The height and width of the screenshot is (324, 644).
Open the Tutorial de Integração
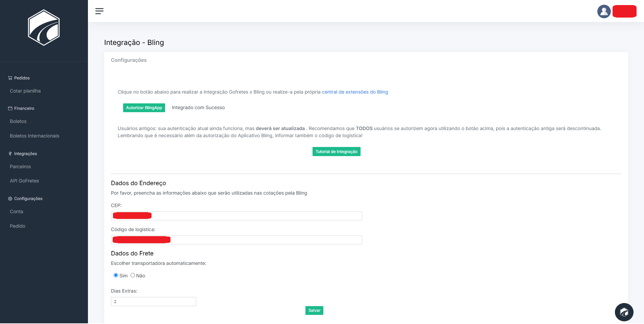coord(337,152)
